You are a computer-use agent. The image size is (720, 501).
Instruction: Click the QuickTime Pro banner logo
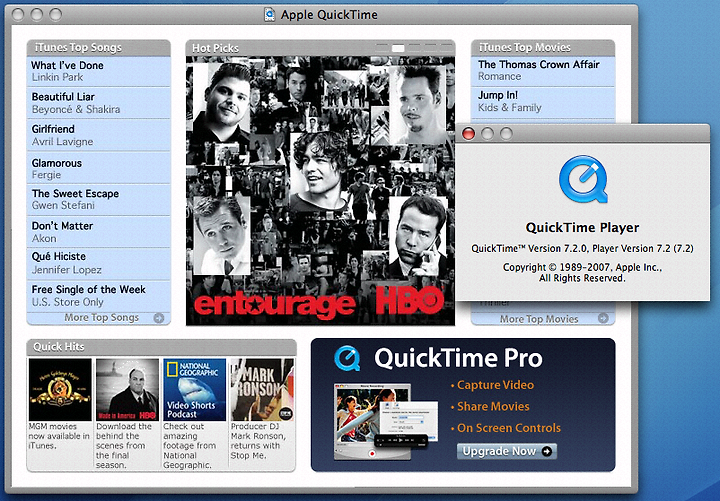click(x=347, y=358)
